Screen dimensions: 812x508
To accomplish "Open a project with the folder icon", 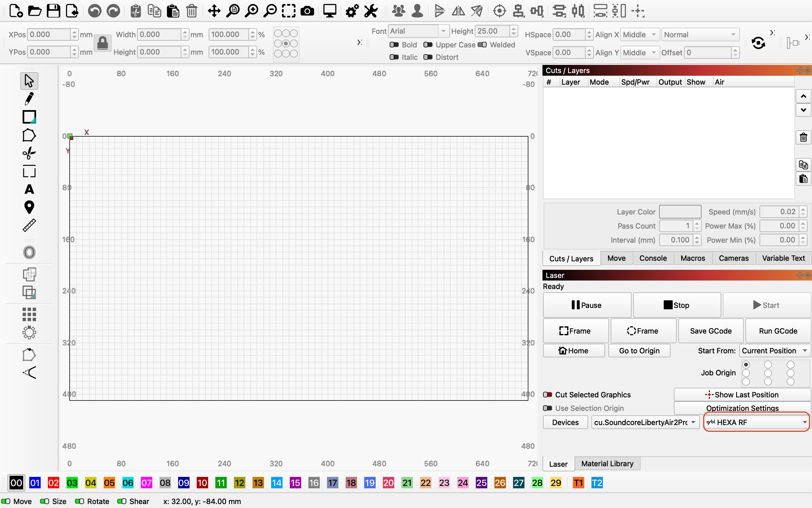I will click(35, 11).
